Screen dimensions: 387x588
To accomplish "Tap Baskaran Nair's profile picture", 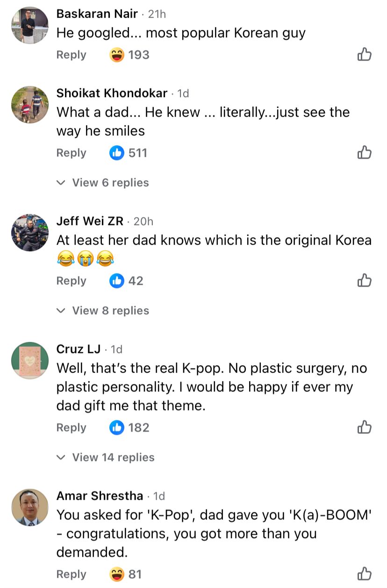I will 30,25.
